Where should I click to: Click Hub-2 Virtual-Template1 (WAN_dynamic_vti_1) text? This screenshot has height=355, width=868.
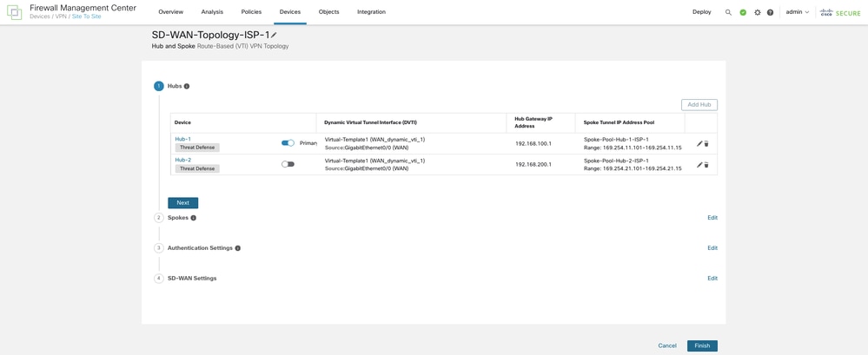point(374,161)
